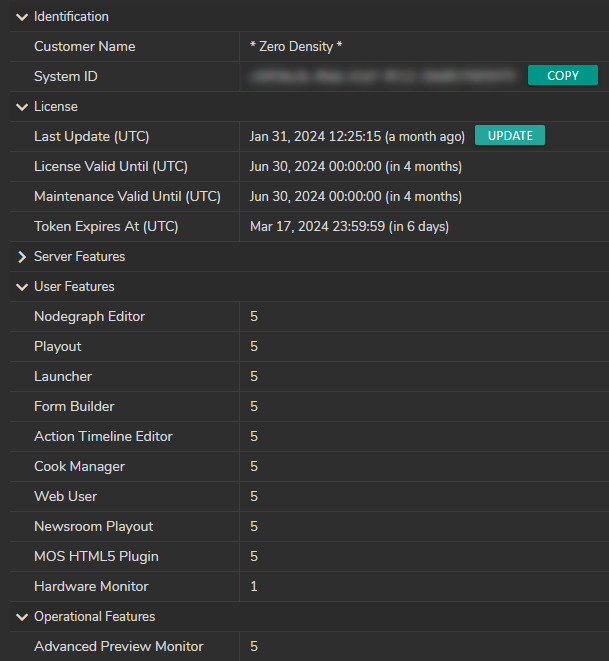The height and width of the screenshot is (661, 609).
Task: Select the Action Timeline Editor row
Action: pos(103,437)
